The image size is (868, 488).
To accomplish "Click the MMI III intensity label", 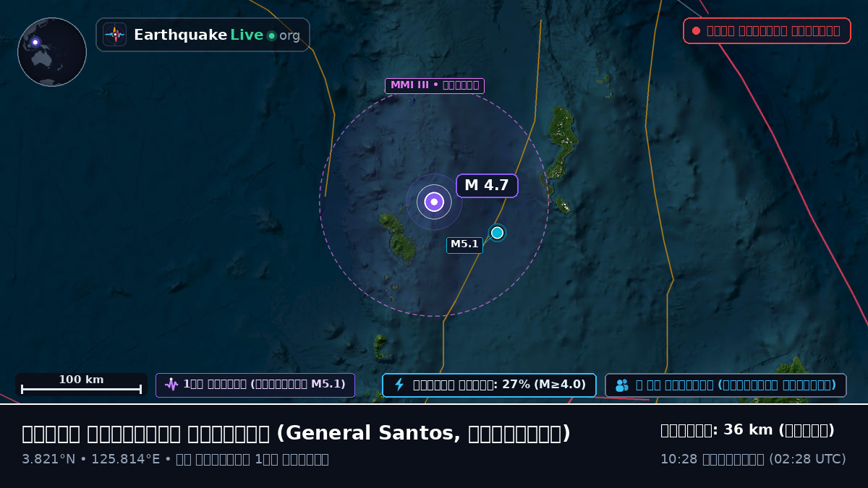I will pos(434,85).
